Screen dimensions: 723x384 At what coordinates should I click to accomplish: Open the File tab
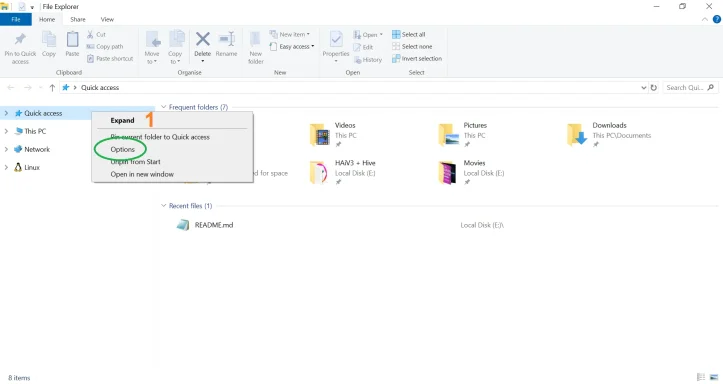coord(16,19)
